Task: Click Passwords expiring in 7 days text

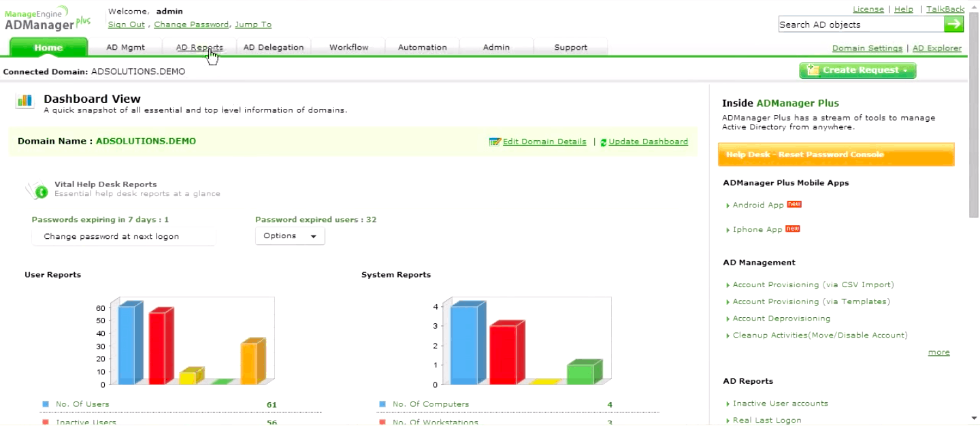Action: pyautogui.click(x=100, y=220)
